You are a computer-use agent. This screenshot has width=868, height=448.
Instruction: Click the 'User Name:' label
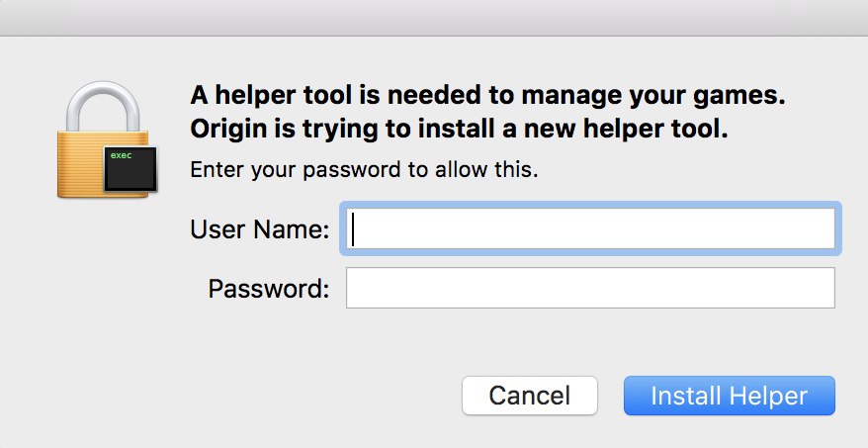tap(259, 230)
